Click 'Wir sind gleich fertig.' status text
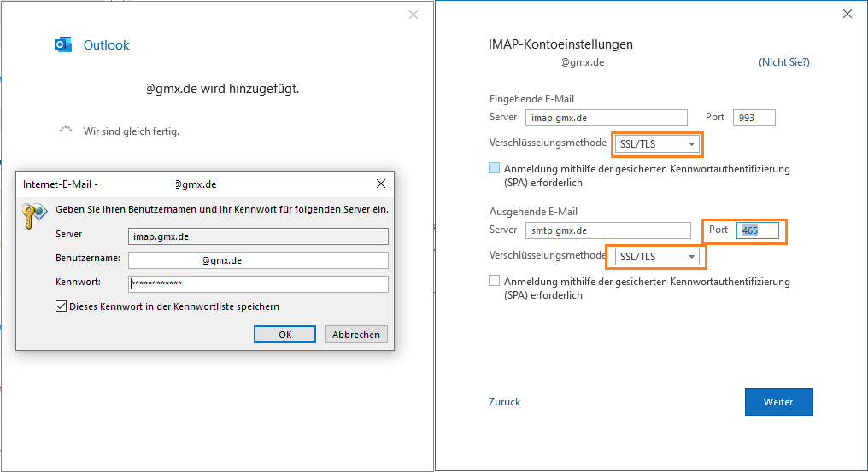868x472 pixels. tap(132, 131)
